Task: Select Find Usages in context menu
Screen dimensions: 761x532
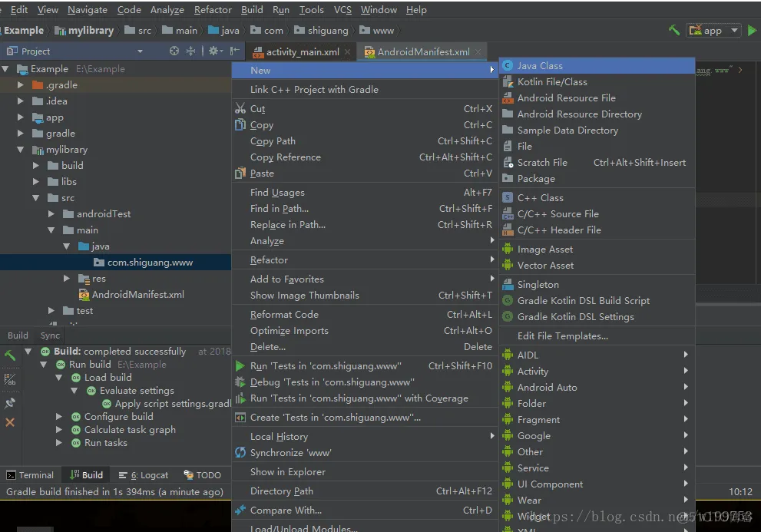Action: (365, 192)
